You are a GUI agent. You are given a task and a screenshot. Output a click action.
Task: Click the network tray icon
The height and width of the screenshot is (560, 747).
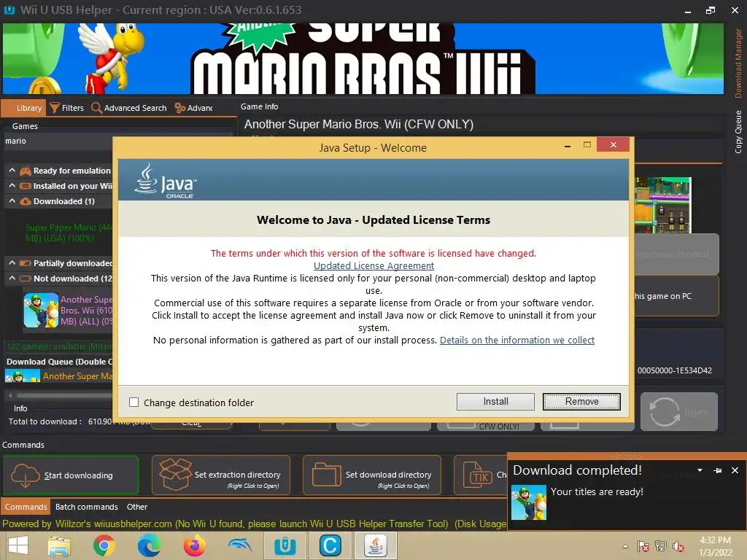coord(661,545)
